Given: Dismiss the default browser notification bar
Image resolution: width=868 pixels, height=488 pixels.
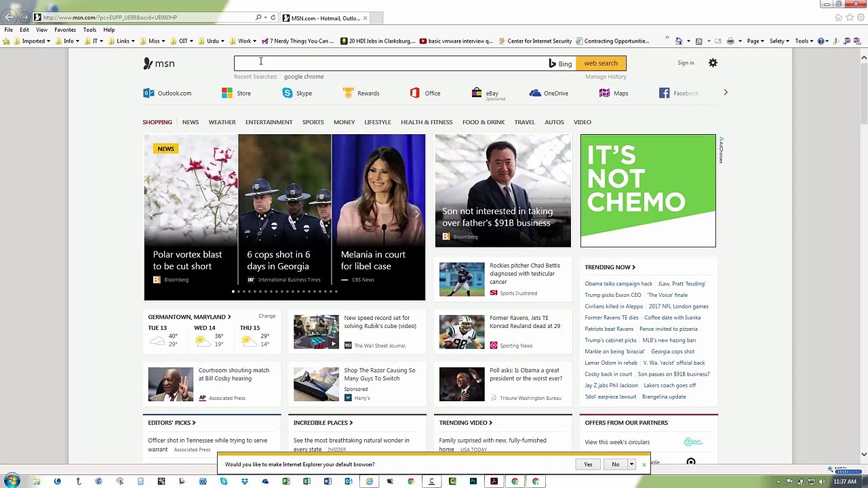Looking at the screenshot, I should pyautogui.click(x=644, y=464).
